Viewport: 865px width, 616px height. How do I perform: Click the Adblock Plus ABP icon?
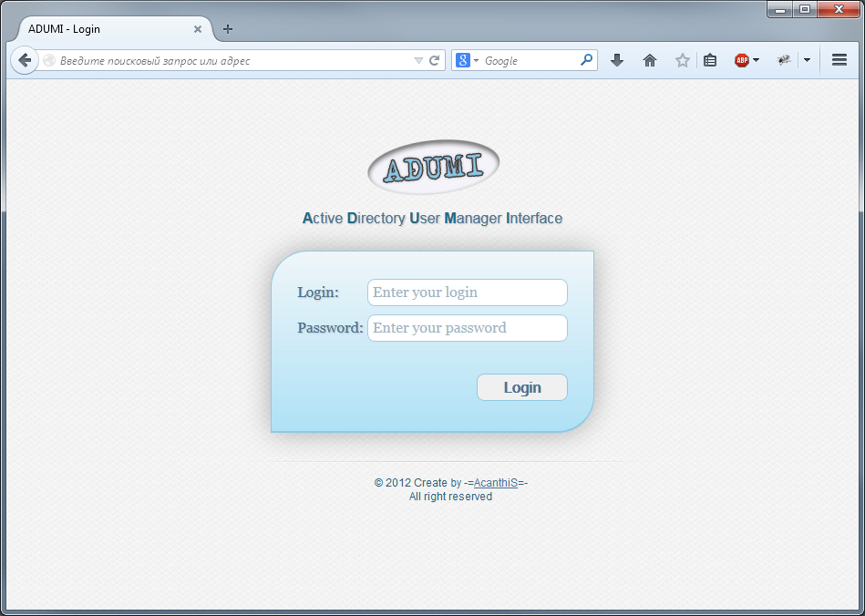click(x=742, y=61)
